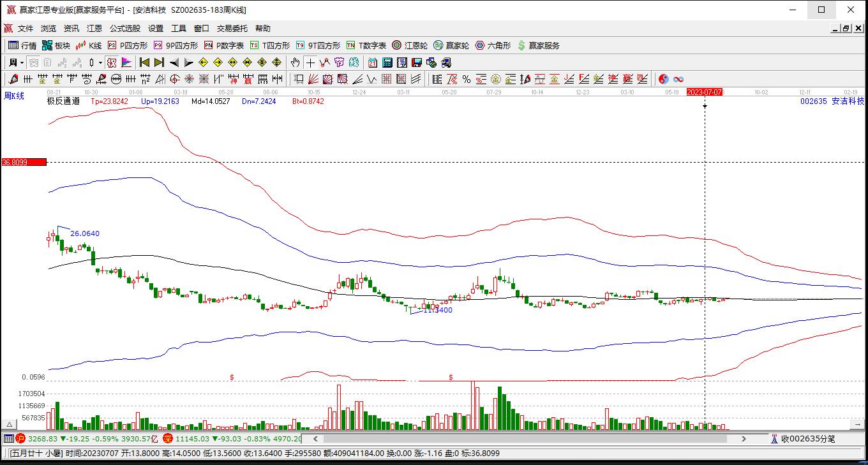The image size is (868, 465).
Task: Open the 公式选股 menu
Action: [x=124, y=29]
